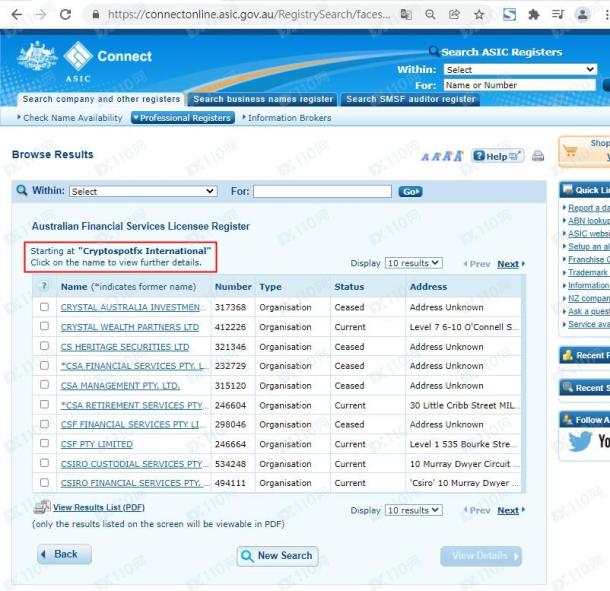Tick checkbox for CSIRO CUSTODIAL SERVICES PTY row
This screenshot has width=610, height=591.
point(44,463)
